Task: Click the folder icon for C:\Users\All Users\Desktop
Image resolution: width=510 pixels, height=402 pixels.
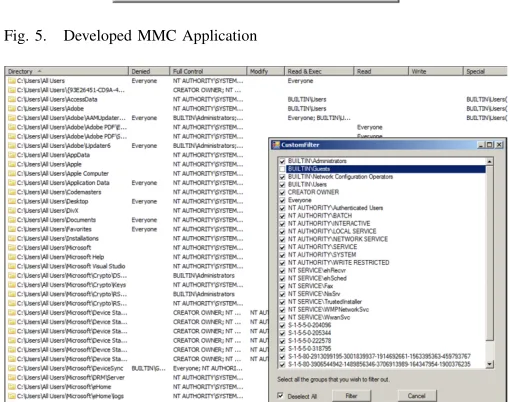Action: point(12,201)
